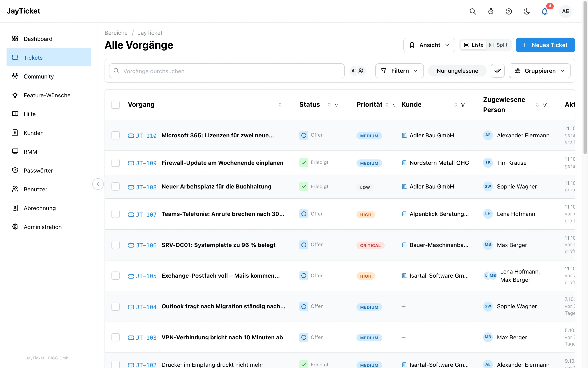Sort the Vorgang column
The image size is (588, 368).
(x=280, y=105)
